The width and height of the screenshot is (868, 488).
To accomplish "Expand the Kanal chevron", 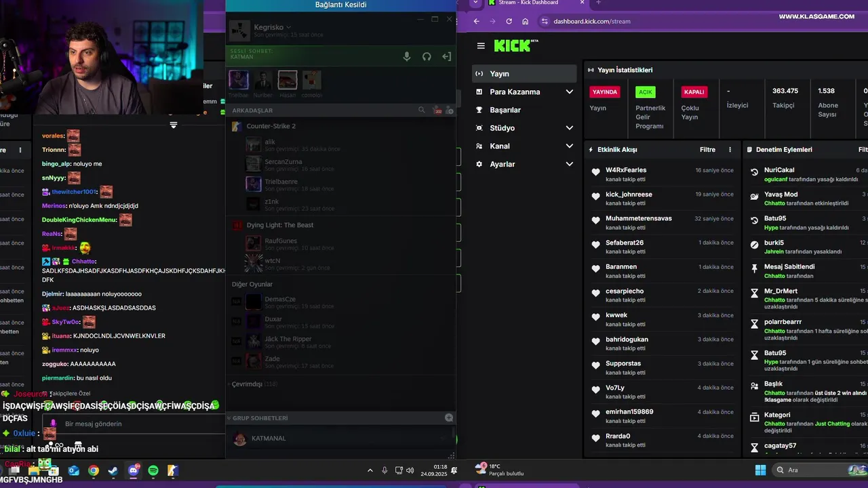I will pyautogui.click(x=569, y=146).
